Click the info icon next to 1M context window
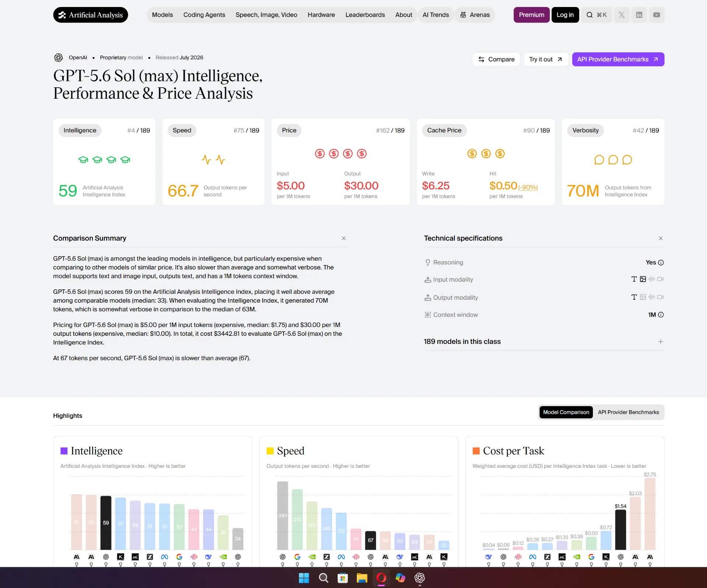 [661, 315]
